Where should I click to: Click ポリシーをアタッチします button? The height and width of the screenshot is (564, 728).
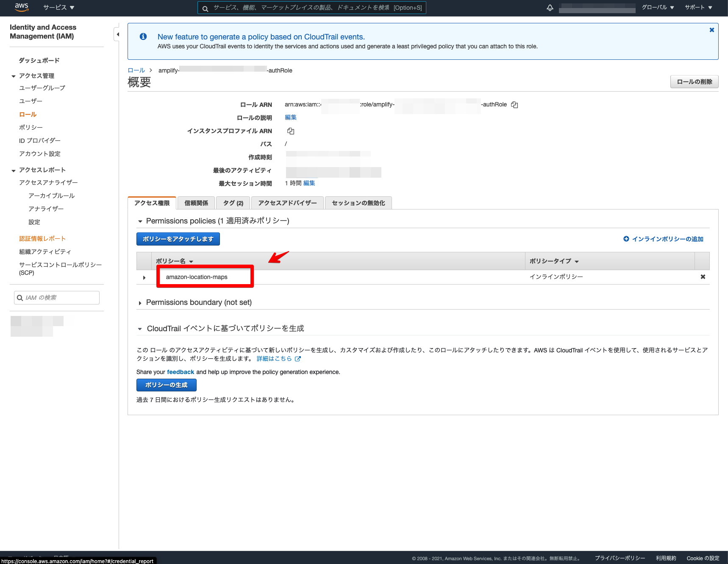[x=178, y=239]
